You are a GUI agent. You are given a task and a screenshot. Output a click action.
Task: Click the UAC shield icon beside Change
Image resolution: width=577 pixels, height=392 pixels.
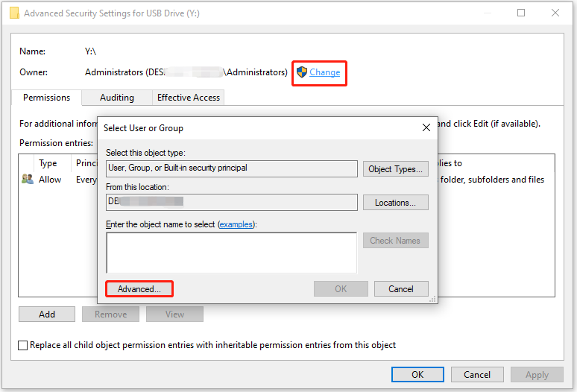pyautogui.click(x=302, y=72)
